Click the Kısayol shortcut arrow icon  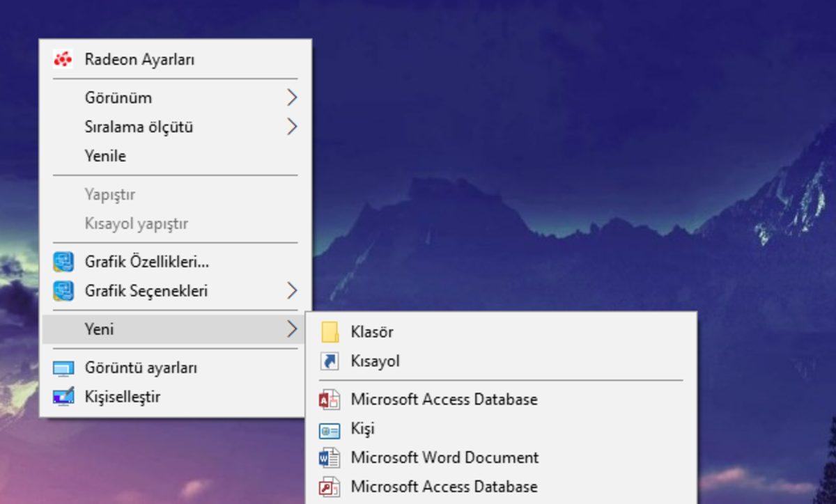pyautogui.click(x=330, y=361)
